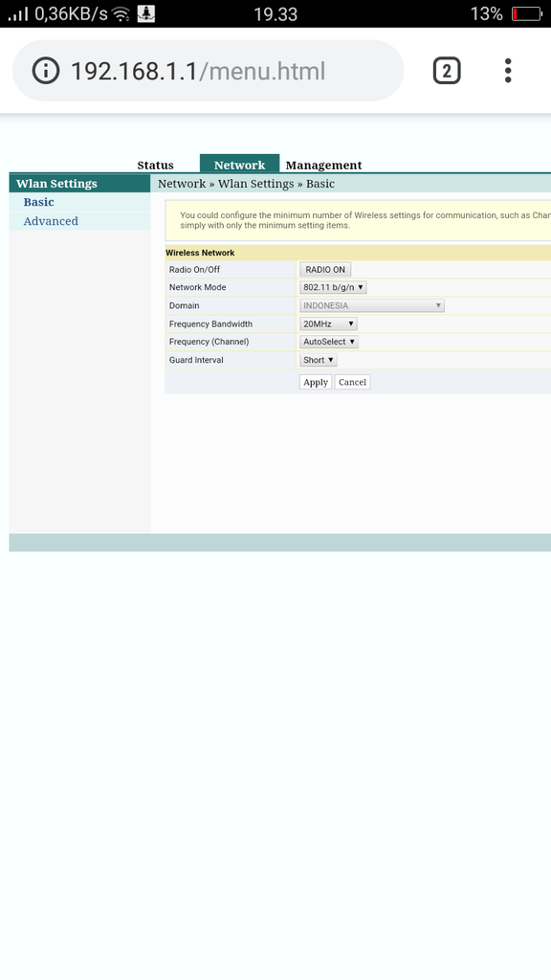Tap the Wi-Fi signal icon in status bar
The height and width of the screenshot is (980, 551).
tap(121, 13)
